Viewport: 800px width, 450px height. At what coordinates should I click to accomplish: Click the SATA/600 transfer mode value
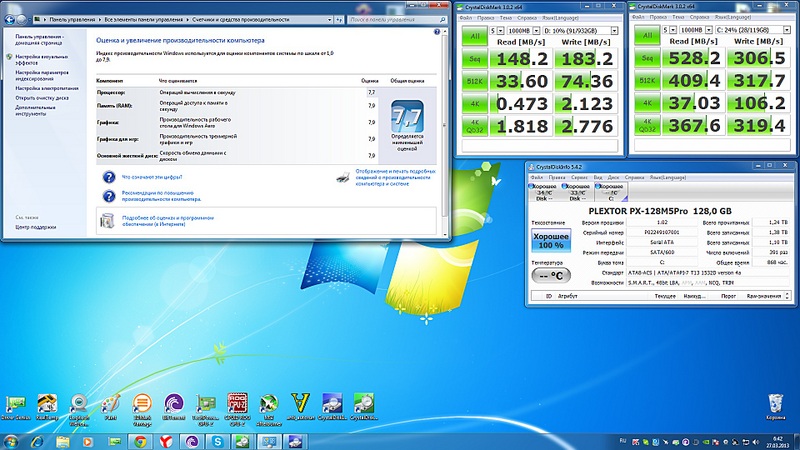click(x=662, y=253)
